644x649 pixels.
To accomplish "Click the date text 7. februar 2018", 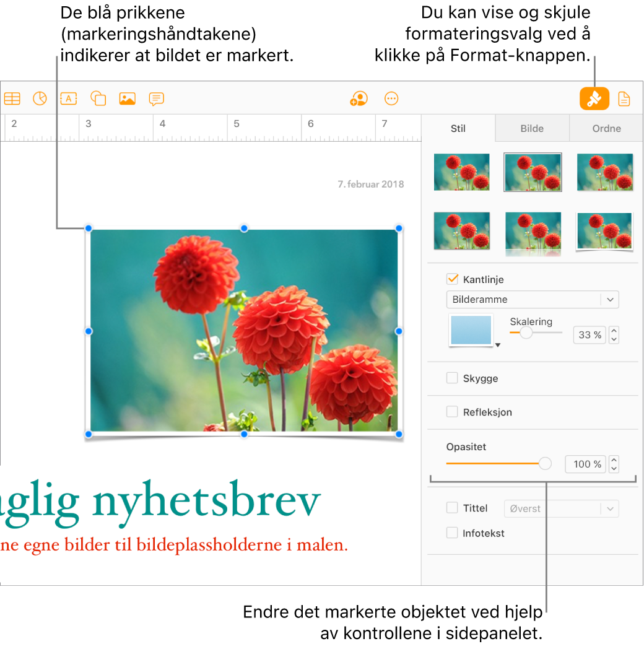I will [x=371, y=184].
